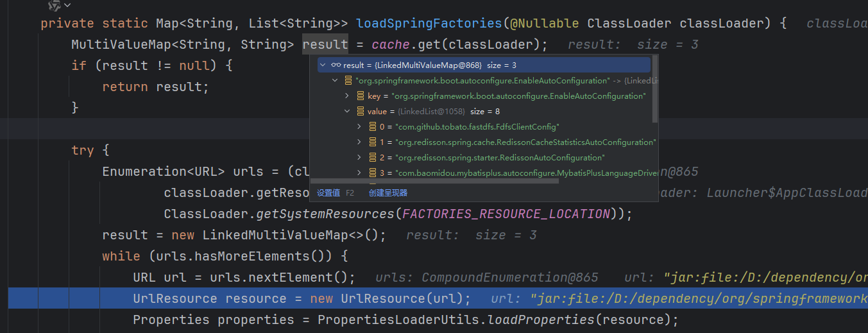Click the icon for element 2 RedissonAutoConfiguration
The width and height of the screenshot is (868, 333).
point(373,158)
